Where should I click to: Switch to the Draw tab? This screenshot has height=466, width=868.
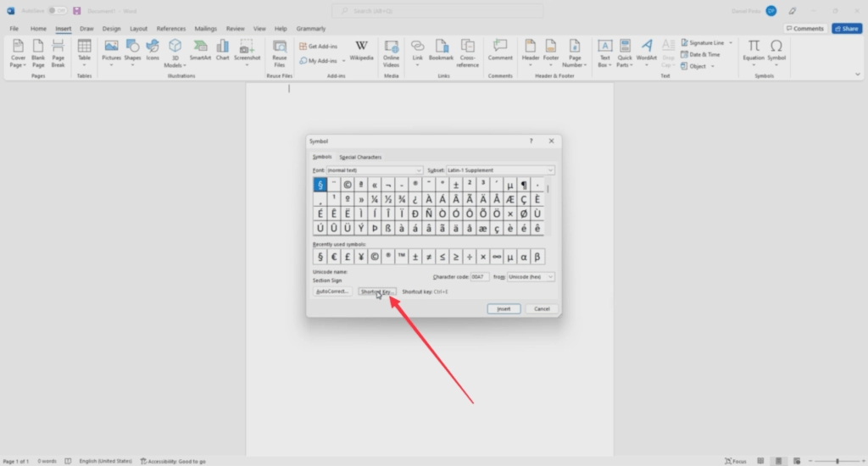tap(86, 28)
